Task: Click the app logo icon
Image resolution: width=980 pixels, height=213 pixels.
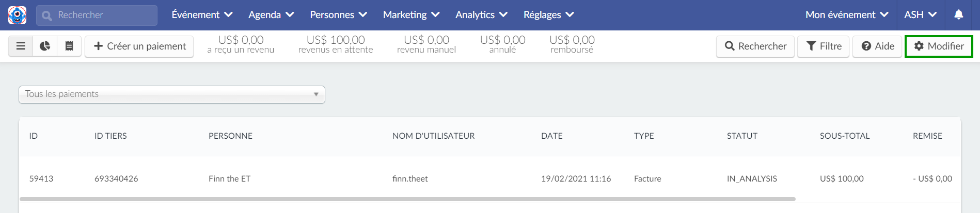Action: pos(17,15)
